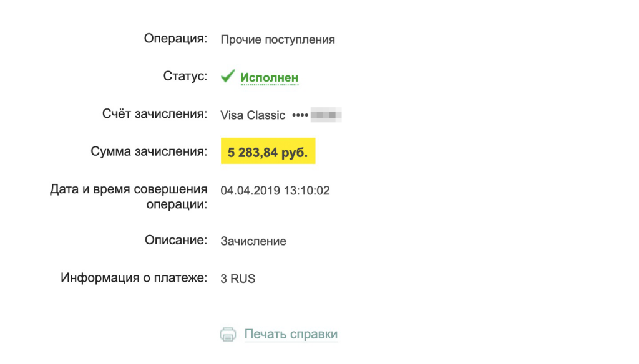Select the 3 RUS payment info value
This screenshot has height=364, width=639.
point(238,279)
